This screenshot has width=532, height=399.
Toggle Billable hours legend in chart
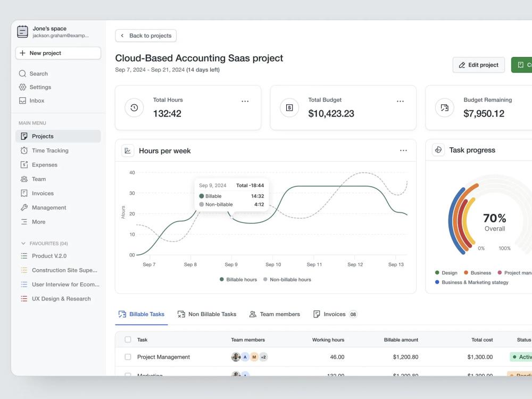point(238,280)
